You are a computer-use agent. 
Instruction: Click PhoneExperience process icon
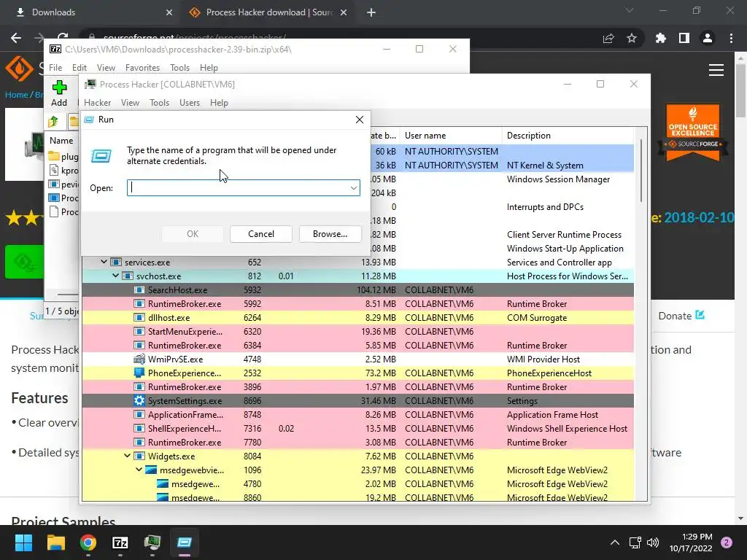pyautogui.click(x=139, y=373)
